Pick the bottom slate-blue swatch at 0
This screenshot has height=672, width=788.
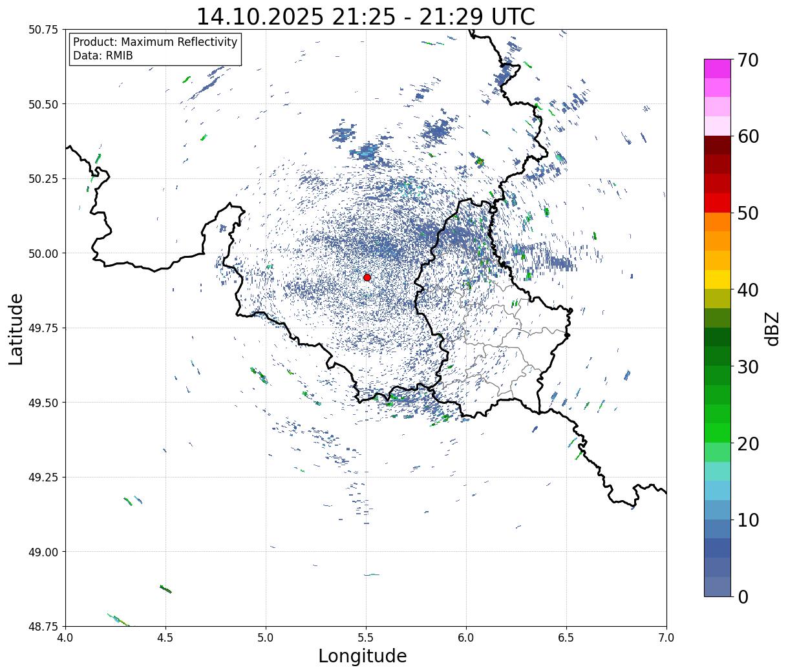pos(718,586)
